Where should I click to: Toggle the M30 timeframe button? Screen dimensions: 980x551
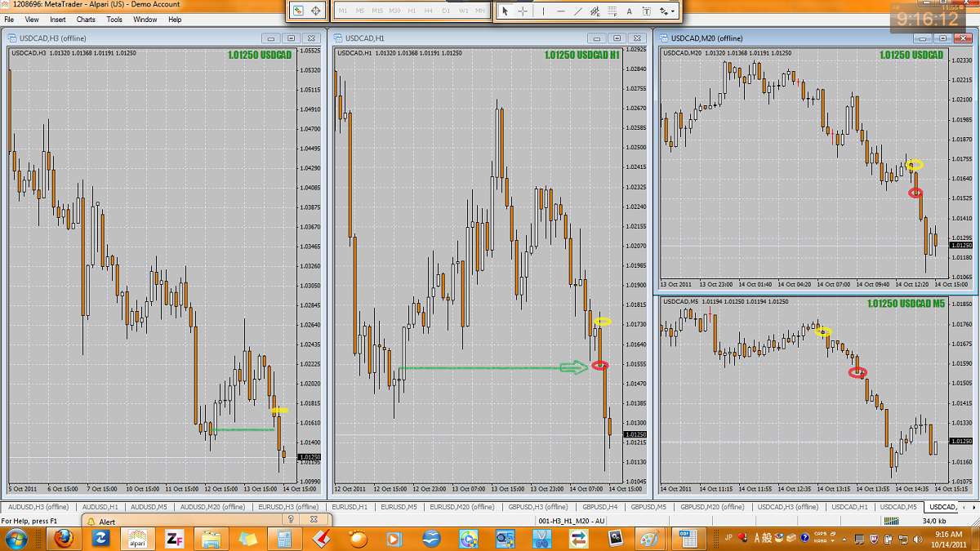click(x=394, y=11)
